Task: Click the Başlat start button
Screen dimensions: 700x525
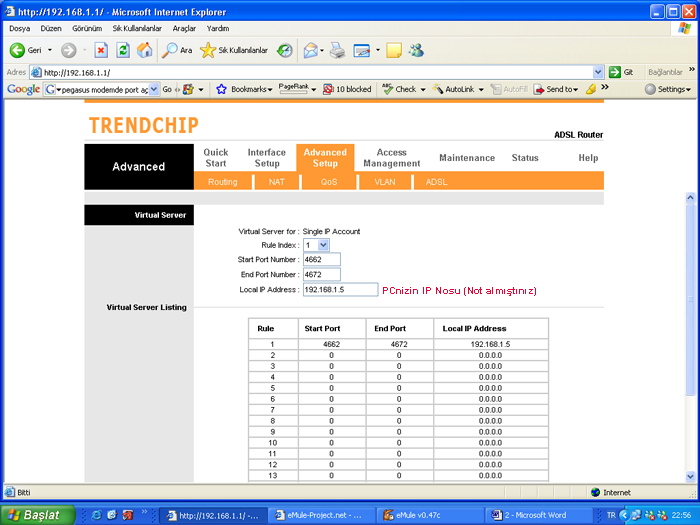Action: (38, 515)
